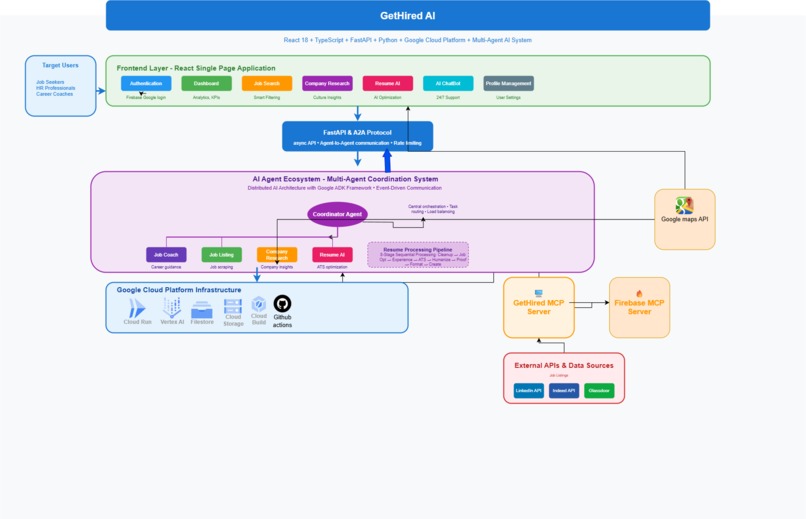Select the GetHired MCP Server label

click(538, 307)
